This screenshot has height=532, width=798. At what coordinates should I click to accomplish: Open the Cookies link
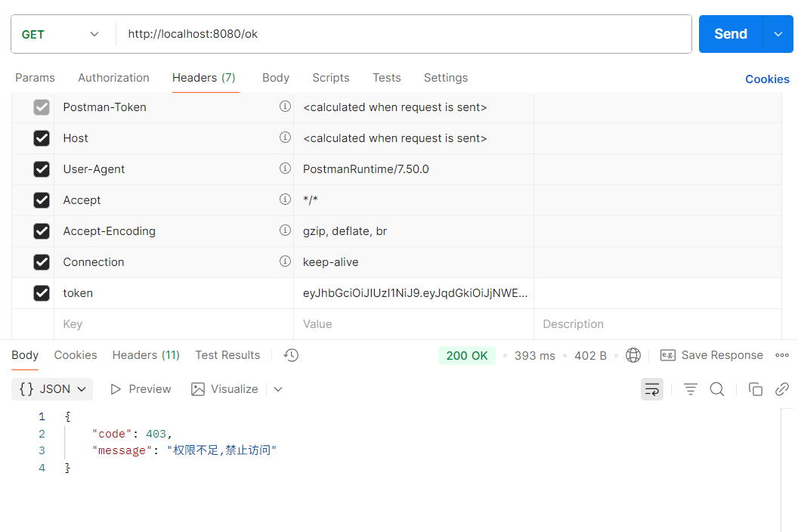[x=767, y=79]
